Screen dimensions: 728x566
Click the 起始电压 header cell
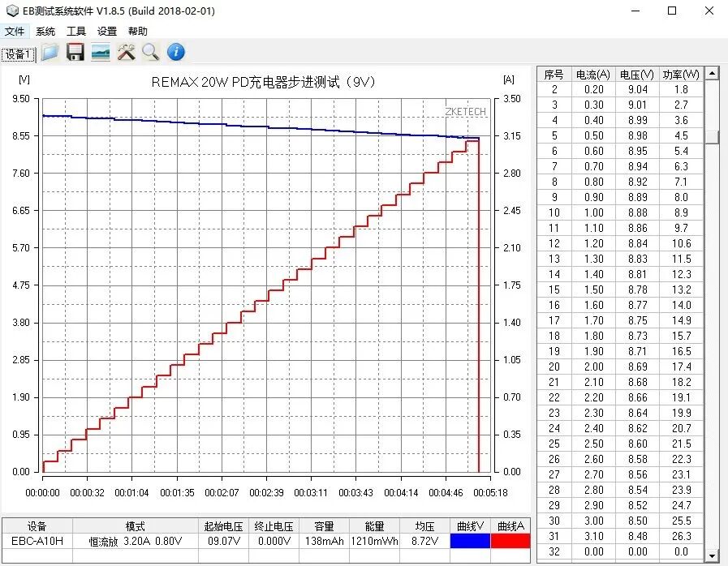(x=224, y=526)
